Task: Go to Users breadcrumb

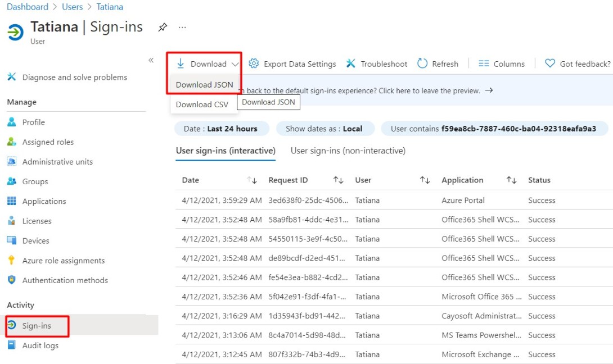Action: [x=73, y=7]
